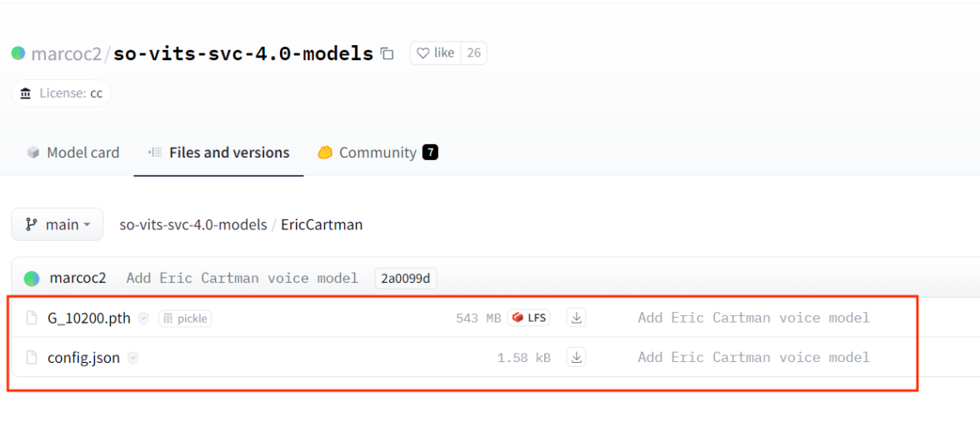The image size is (980, 442).
Task: Open the G_10200.pth file
Action: (88, 318)
